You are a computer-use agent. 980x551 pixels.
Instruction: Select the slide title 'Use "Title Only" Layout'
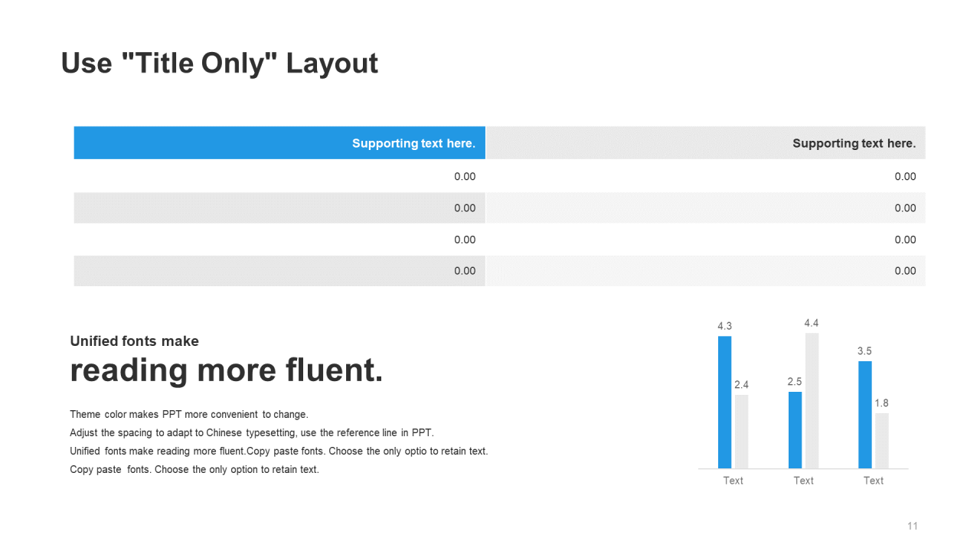click(220, 63)
